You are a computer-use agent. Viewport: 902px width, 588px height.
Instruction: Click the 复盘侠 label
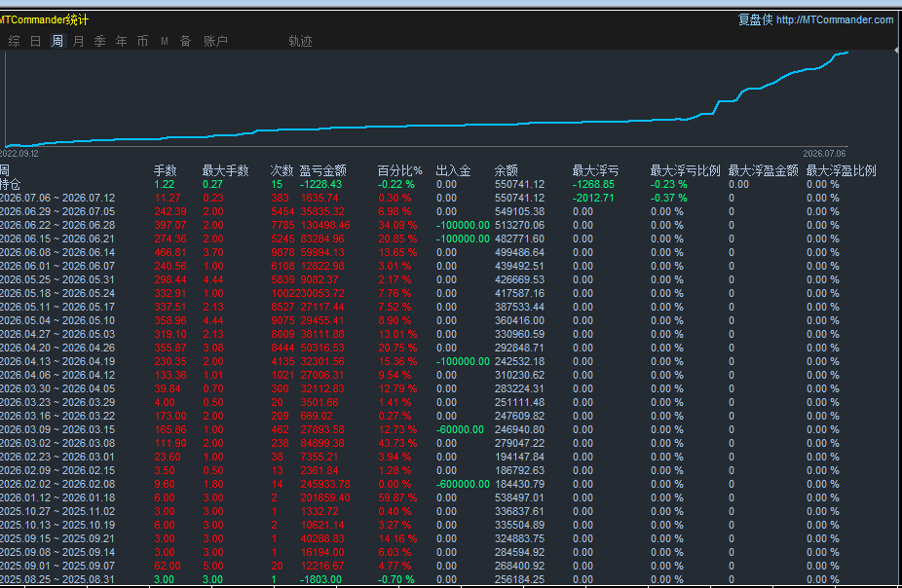[x=755, y=19]
